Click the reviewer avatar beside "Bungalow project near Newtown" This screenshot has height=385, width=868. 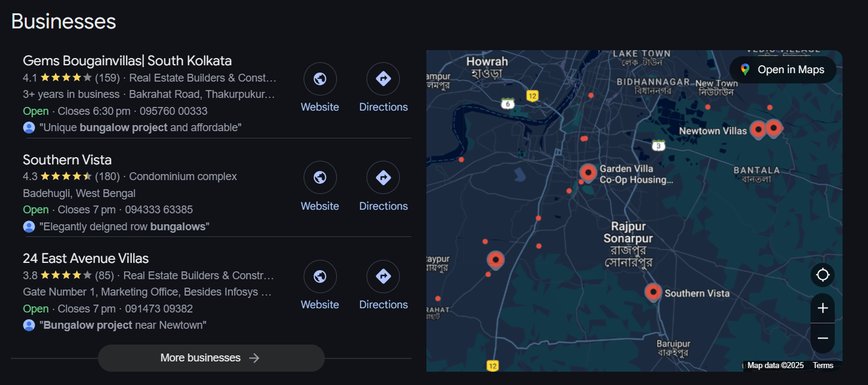click(x=29, y=325)
